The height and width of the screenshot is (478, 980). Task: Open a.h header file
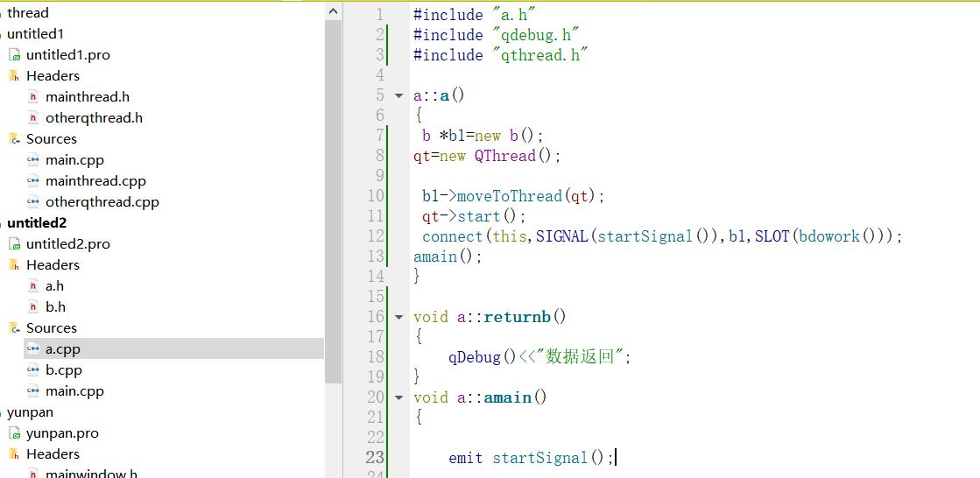pyautogui.click(x=55, y=286)
